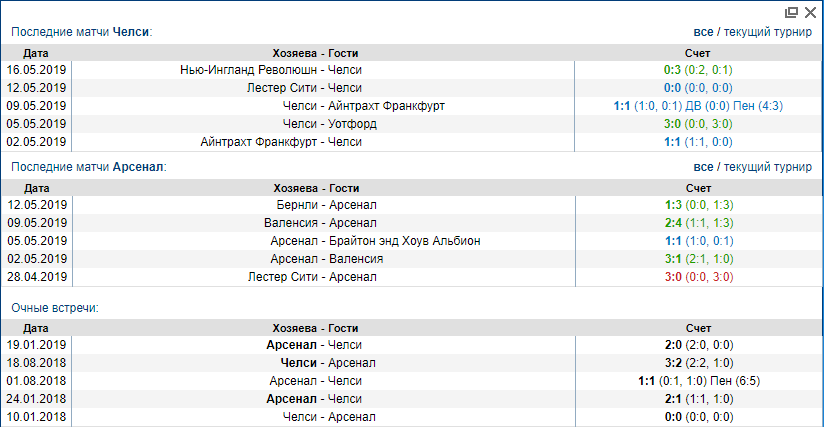Click the 19.01.2019 head-to-head date
Image resolution: width=824 pixels, height=427 pixels.
pyautogui.click(x=36, y=344)
